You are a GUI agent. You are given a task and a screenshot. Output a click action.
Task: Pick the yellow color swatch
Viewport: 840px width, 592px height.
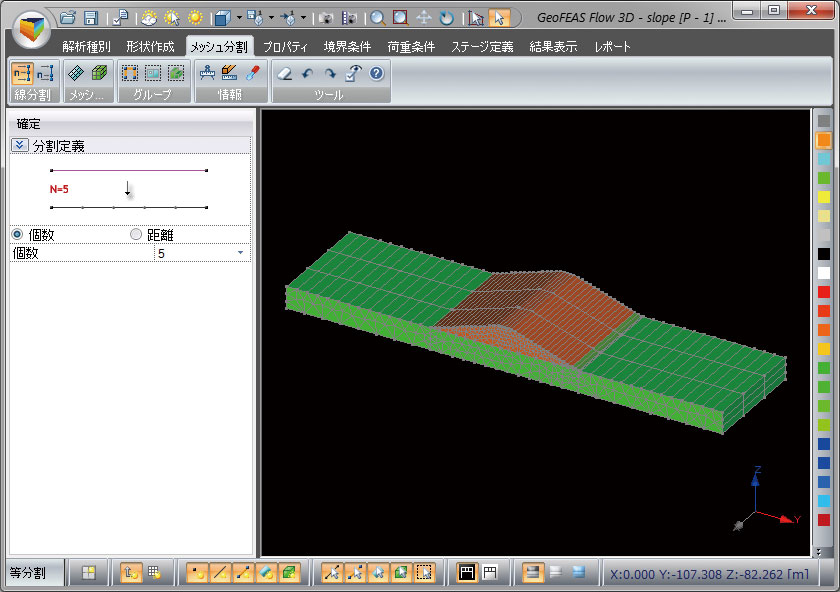pos(824,198)
